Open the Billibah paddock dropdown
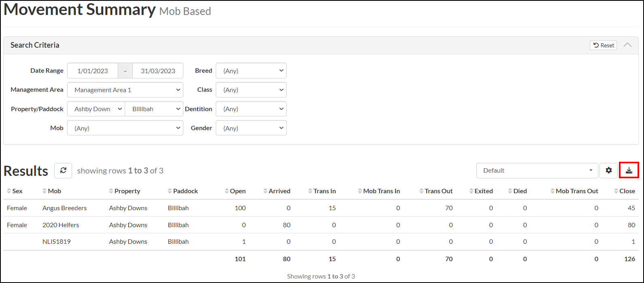The width and height of the screenshot is (644, 283). pyautogui.click(x=154, y=109)
